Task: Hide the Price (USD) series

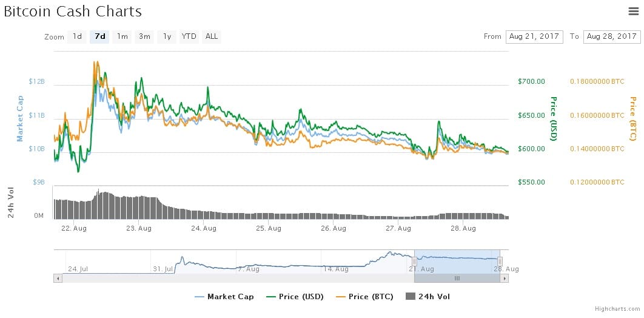Action: (295, 297)
